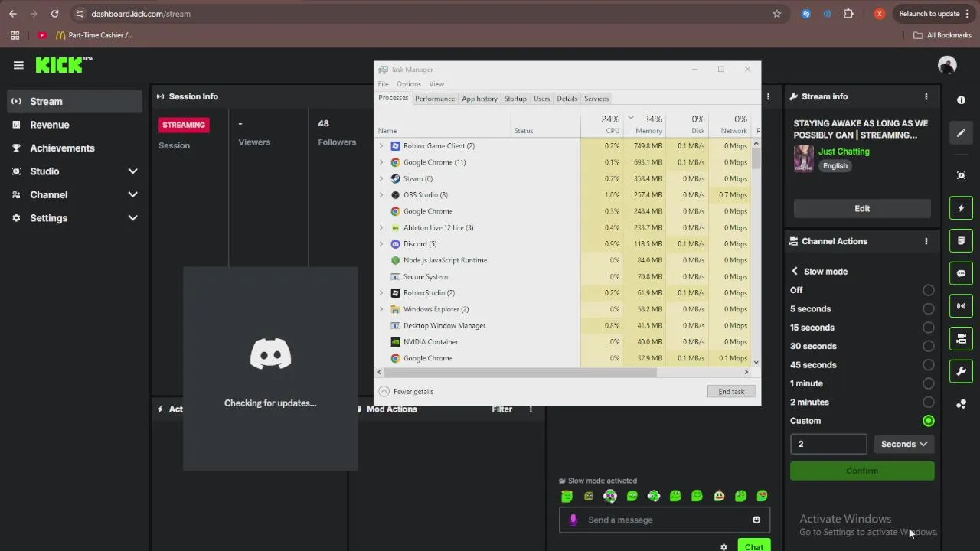Select 2 minutes slow mode
Viewport: 980px width, 551px height.
coord(929,403)
